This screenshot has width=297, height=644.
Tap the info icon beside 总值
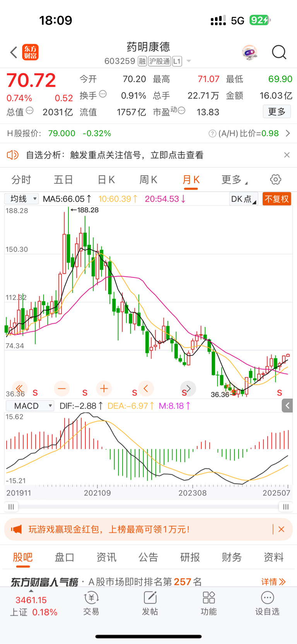29,111
